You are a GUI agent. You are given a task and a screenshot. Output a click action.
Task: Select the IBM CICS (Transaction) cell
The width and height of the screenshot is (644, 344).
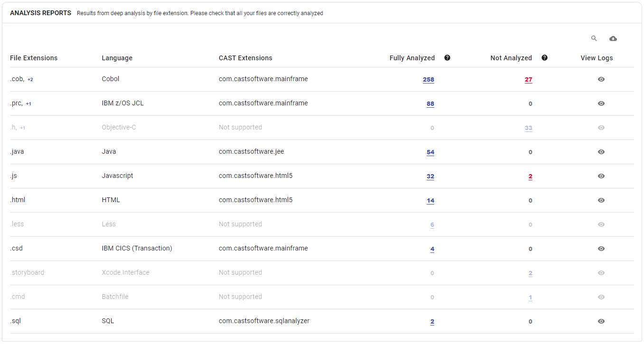pyautogui.click(x=137, y=248)
